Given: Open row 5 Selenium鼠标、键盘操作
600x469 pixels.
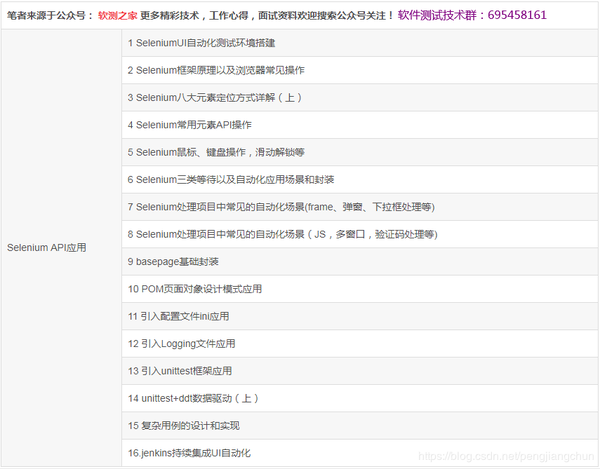Looking at the screenshot, I should [360, 152].
